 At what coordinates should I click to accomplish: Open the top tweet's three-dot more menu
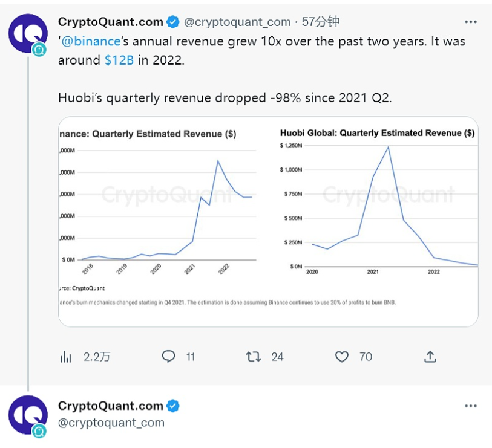pyautogui.click(x=471, y=22)
